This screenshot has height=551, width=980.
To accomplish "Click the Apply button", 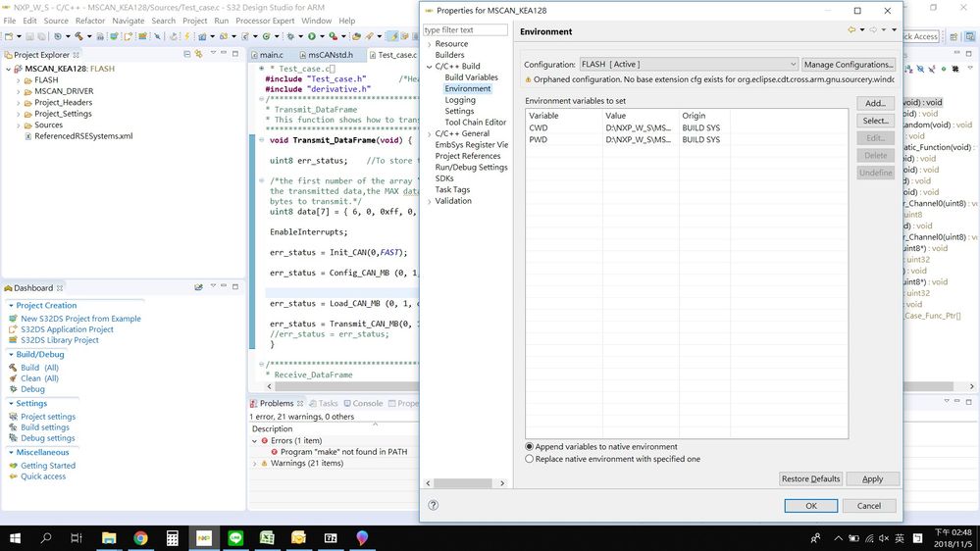I will pyautogui.click(x=872, y=478).
